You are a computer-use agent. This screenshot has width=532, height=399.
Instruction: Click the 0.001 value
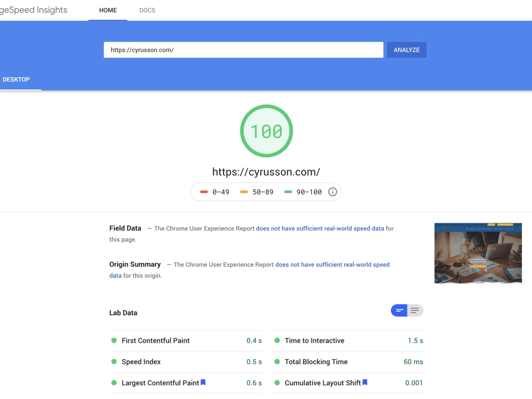414,383
